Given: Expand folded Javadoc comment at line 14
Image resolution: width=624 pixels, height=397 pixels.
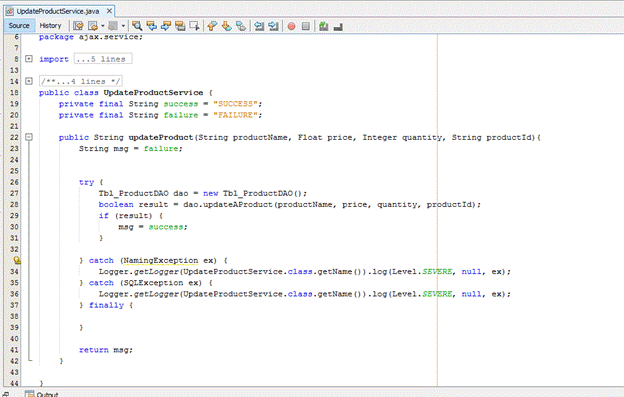Looking at the screenshot, I should click(x=29, y=81).
